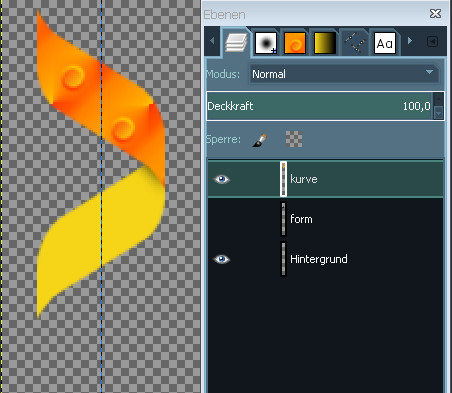Increase Deckkraft with the up stepper

coord(439,99)
